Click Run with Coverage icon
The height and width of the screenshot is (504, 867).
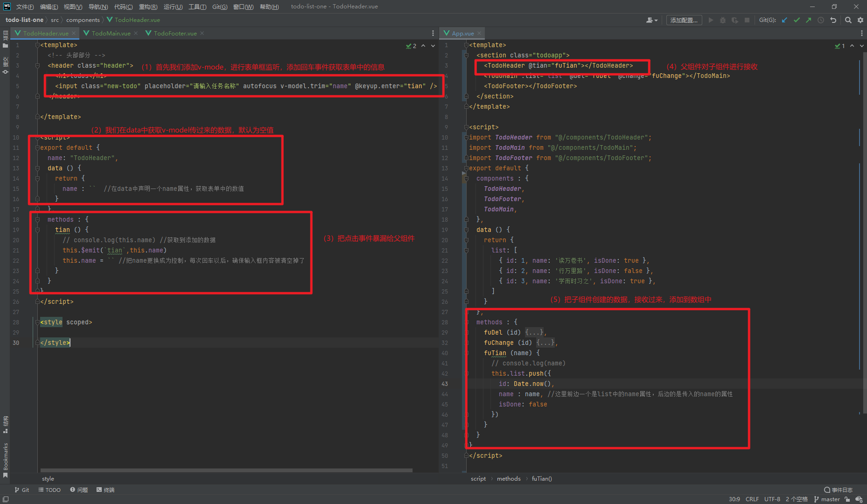(735, 20)
